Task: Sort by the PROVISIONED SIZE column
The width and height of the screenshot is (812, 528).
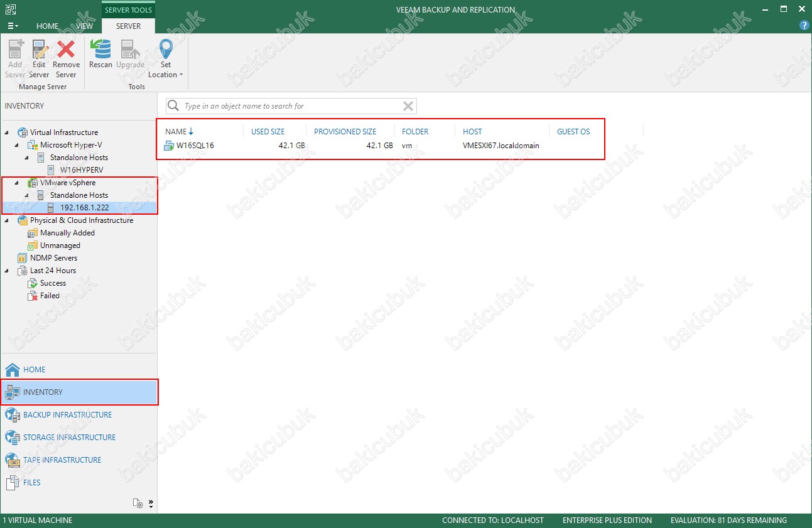Action: 345,131
